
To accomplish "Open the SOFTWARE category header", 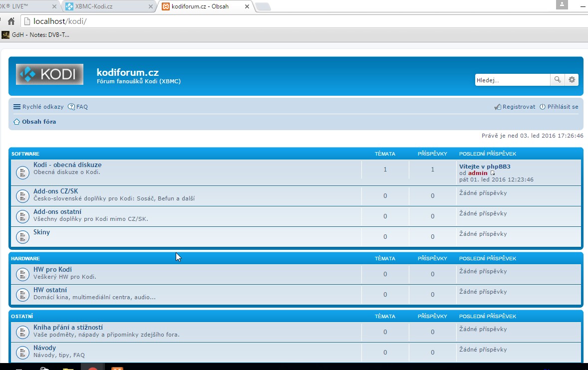I will point(25,154).
